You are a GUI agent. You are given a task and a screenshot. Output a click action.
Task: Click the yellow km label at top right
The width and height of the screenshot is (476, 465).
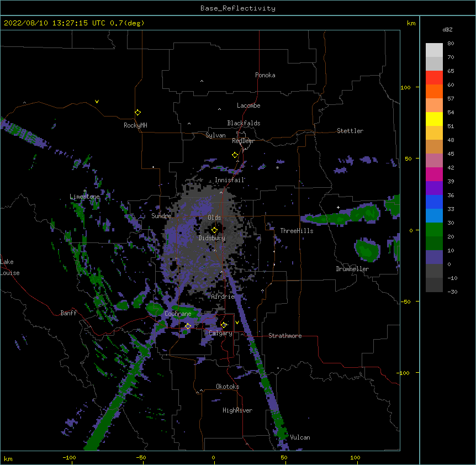pyautogui.click(x=411, y=23)
